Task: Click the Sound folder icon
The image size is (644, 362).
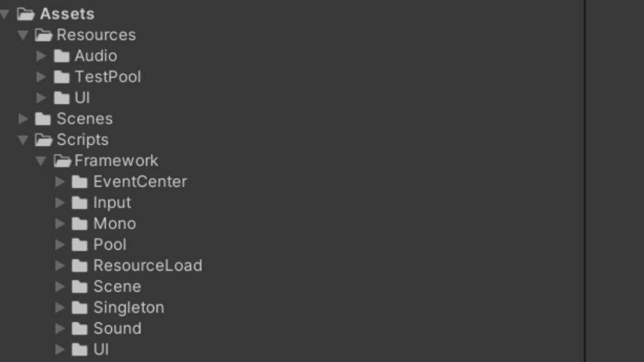Action: 79,328
